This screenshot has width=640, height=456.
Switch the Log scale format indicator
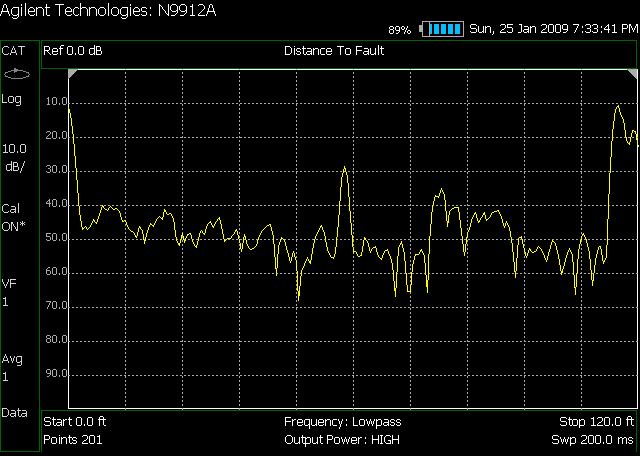point(14,99)
